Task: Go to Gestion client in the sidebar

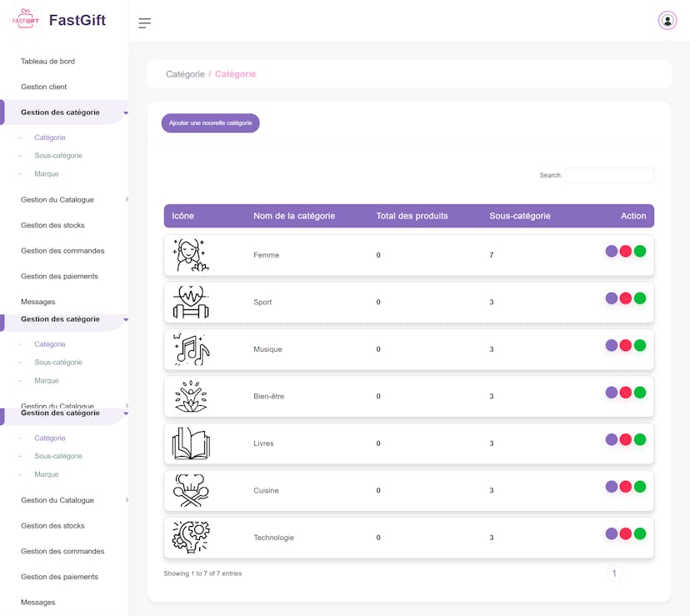Action: (44, 87)
